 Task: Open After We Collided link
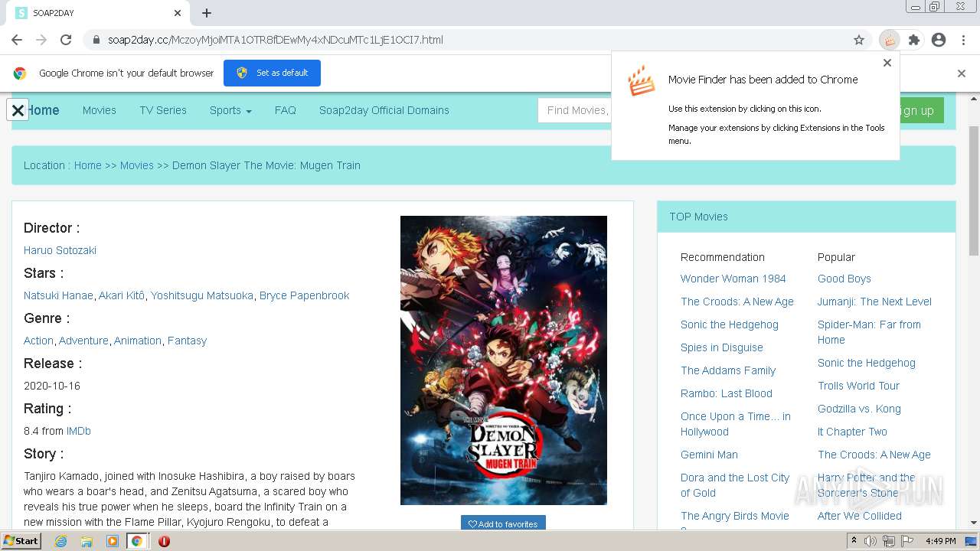click(860, 516)
